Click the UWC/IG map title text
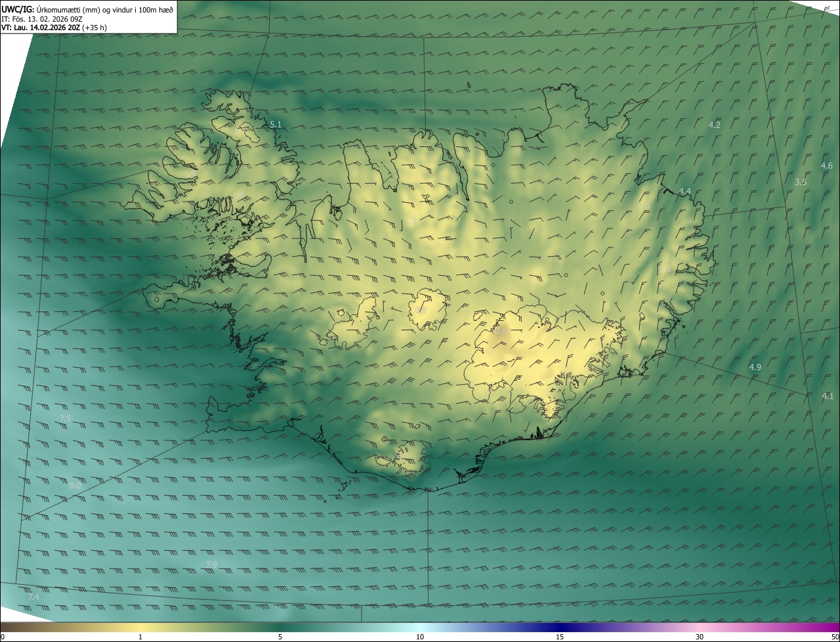 point(87,9)
